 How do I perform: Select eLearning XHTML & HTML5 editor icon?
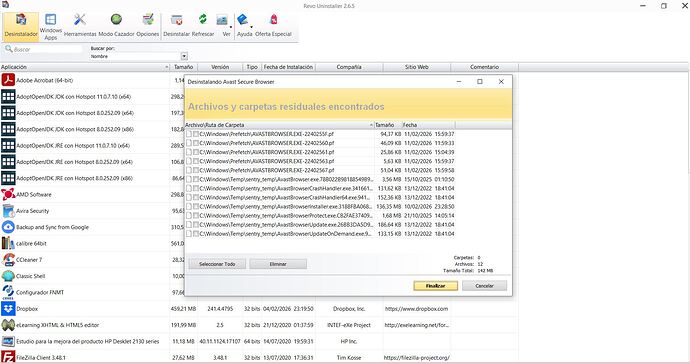[8, 325]
